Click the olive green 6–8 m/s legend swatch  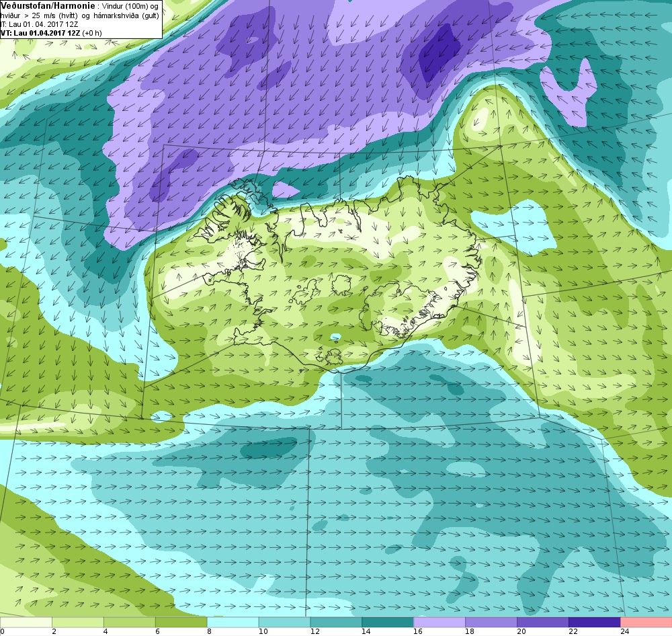[x=181, y=622]
